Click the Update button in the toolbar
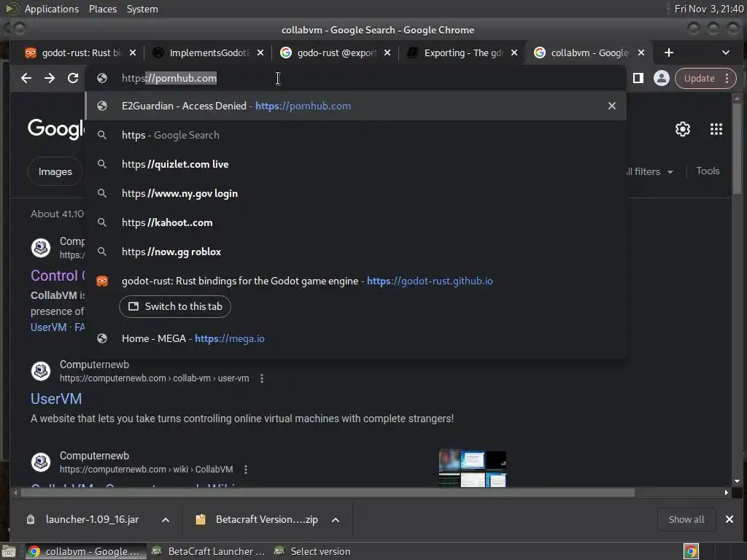747x560 pixels. [700, 78]
